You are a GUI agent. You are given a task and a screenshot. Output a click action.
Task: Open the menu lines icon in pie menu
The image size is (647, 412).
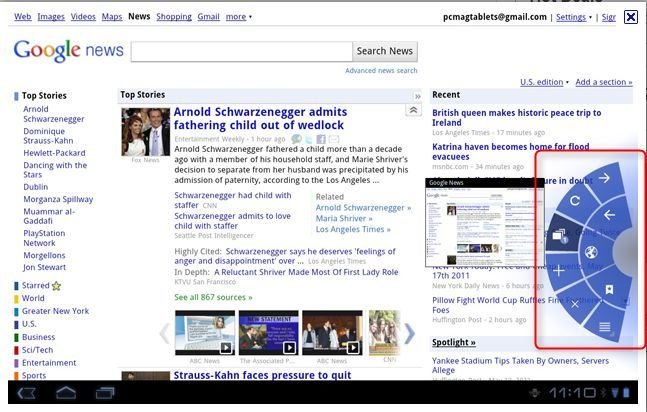[x=604, y=327]
